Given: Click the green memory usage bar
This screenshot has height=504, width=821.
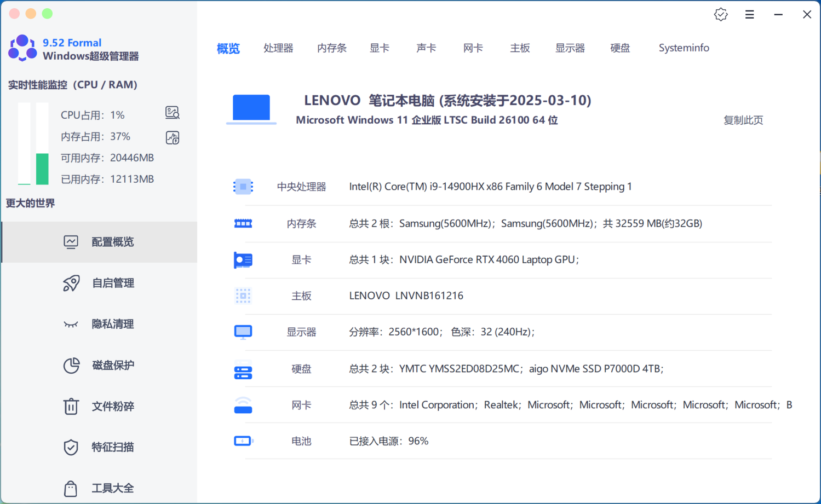Looking at the screenshot, I should click(42, 169).
